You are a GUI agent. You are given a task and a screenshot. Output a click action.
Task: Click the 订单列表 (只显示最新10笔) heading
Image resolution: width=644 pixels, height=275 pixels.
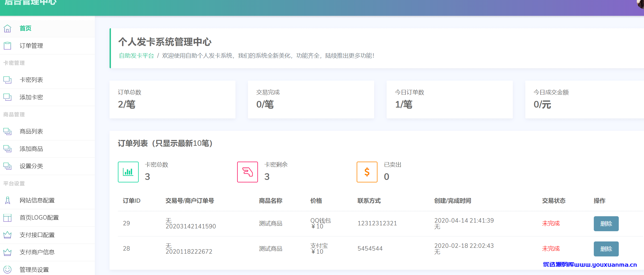[x=165, y=143]
